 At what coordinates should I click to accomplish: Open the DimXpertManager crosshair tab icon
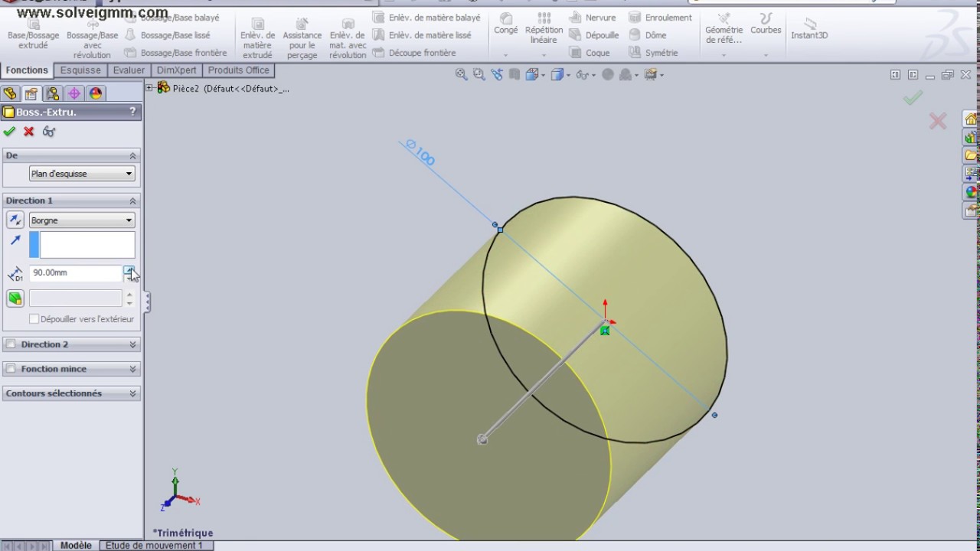point(74,93)
